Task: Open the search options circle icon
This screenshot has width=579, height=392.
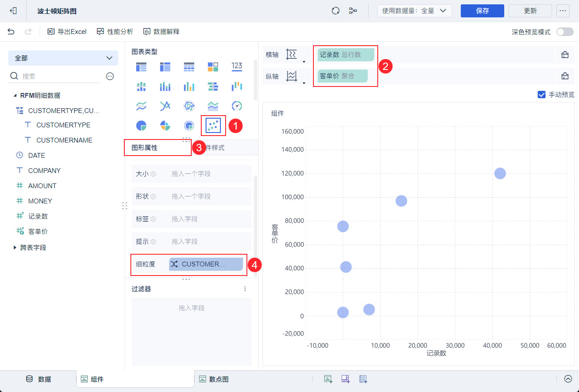Action: [x=110, y=76]
